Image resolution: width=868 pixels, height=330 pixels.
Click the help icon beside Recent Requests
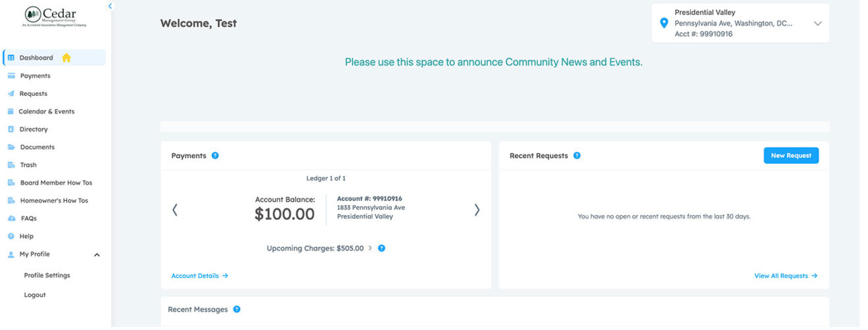pos(577,156)
